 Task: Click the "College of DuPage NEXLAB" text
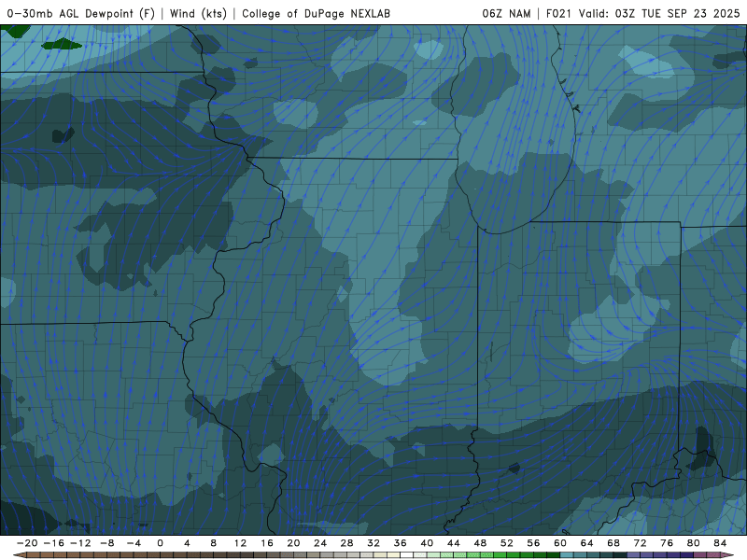(316, 13)
